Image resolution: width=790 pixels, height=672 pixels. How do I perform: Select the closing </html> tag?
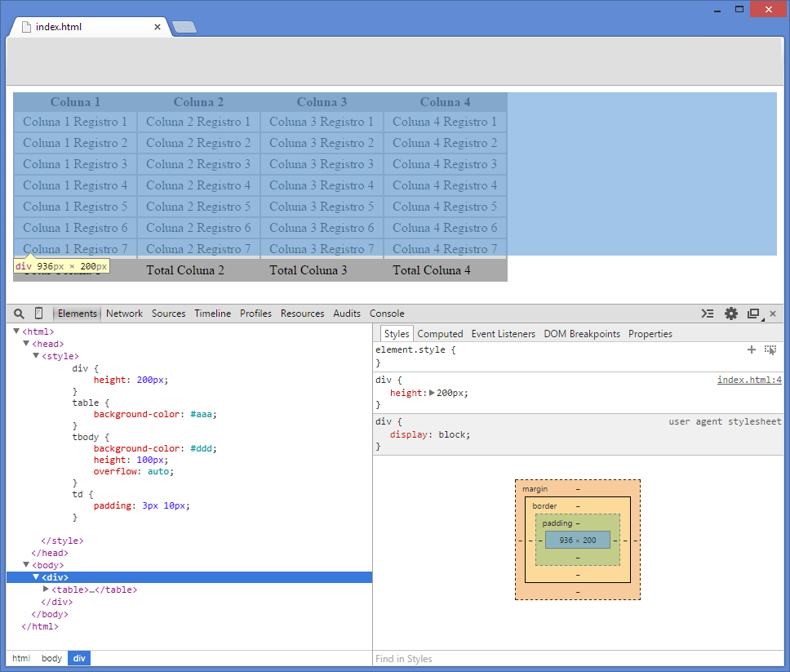40,626
